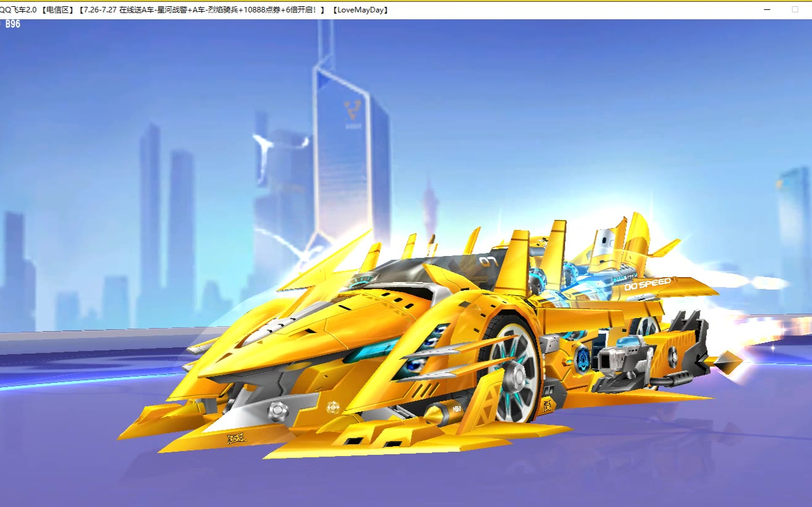Viewport: 812px width, 507px height.
Task: Click the thin spire tower in background
Action: pyautogui.click(x=430, y=205)
